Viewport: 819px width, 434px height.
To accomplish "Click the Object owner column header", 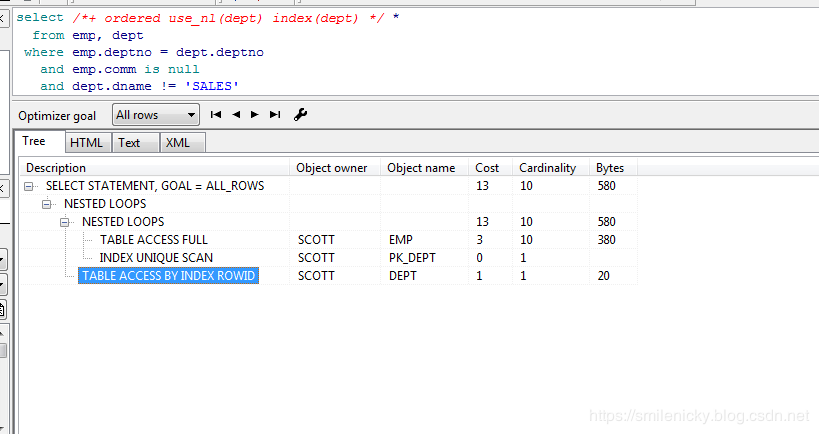I will 335,168.
